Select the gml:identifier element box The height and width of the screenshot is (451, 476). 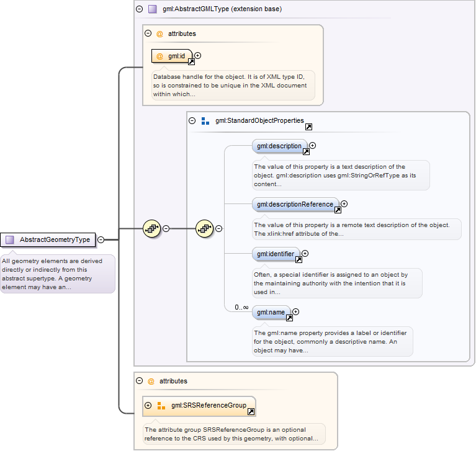[276, 253]
